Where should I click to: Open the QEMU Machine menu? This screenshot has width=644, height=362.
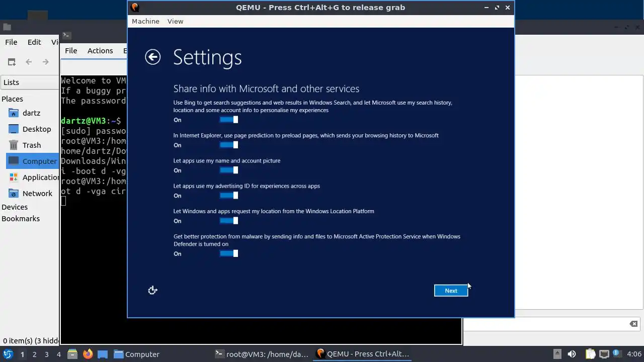pos(145,21)
